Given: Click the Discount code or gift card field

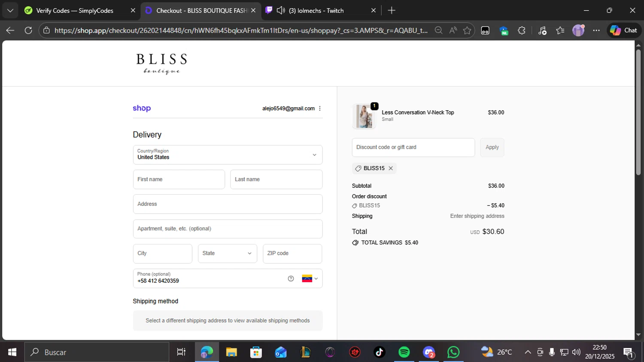Looking at the screenshot, I should point(413,148).
